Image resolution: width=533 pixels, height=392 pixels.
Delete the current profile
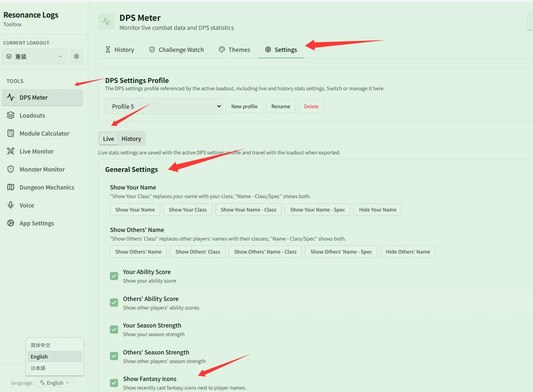tap(311, 106)
